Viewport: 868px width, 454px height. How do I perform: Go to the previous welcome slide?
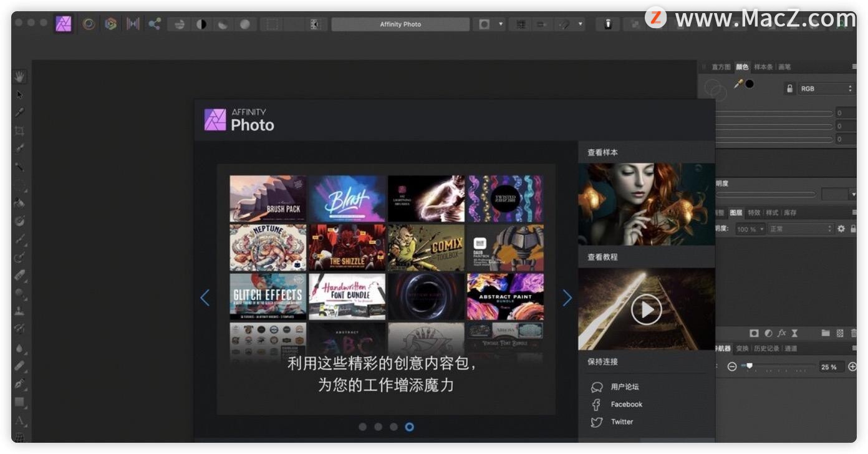[205, 297]
